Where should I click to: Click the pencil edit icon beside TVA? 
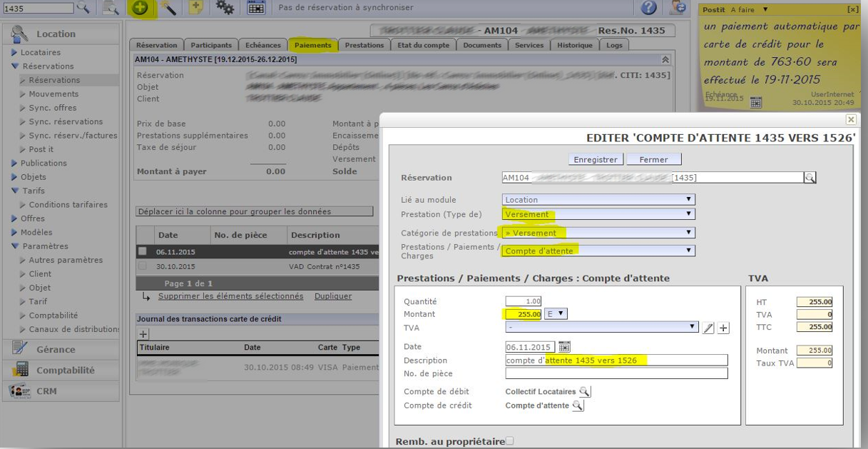708,328
